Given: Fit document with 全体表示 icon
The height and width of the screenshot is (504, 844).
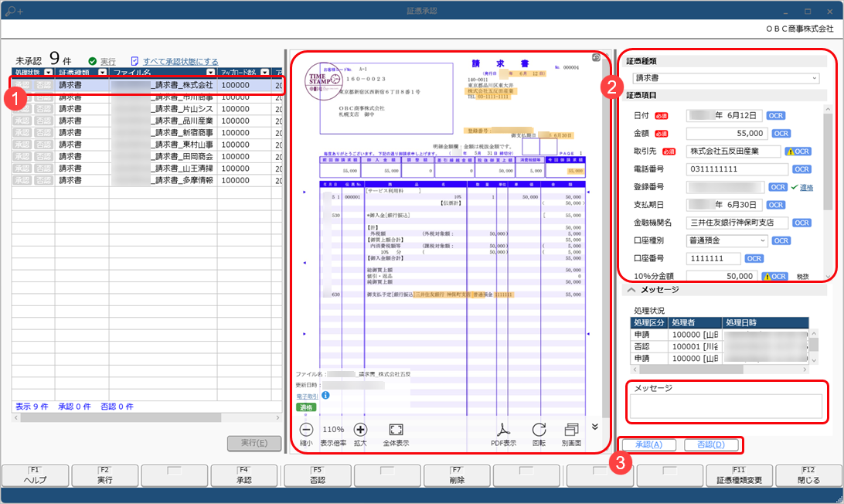Looking at the screenshot, I should coord(396,429).
